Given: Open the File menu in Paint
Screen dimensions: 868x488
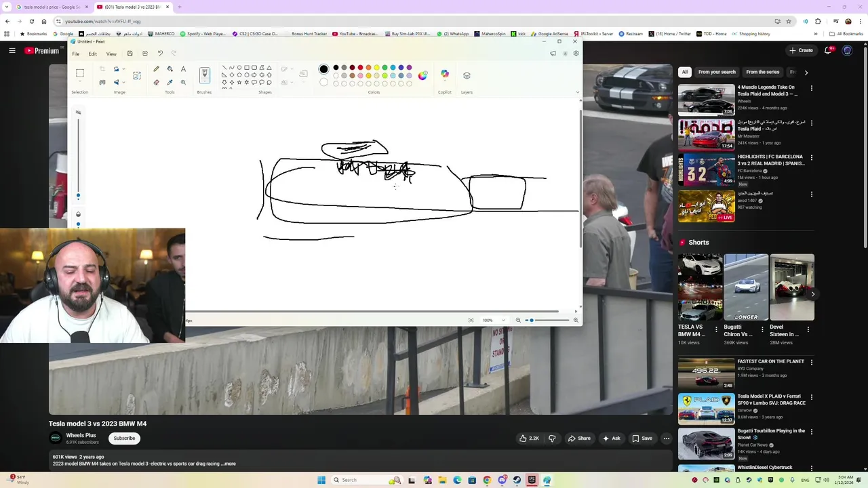Looking at the screenshot, I should coord(76,54).
